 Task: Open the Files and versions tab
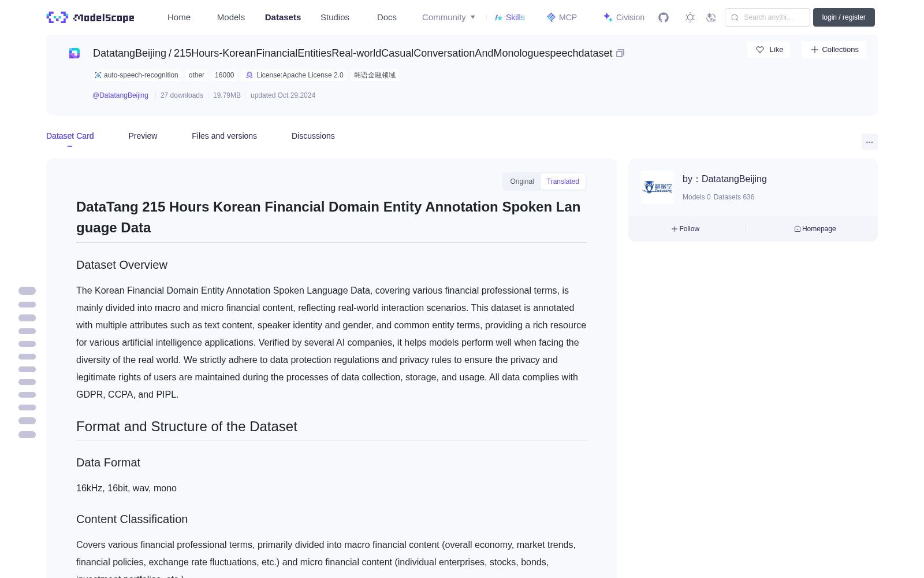[x=224, y=136]
